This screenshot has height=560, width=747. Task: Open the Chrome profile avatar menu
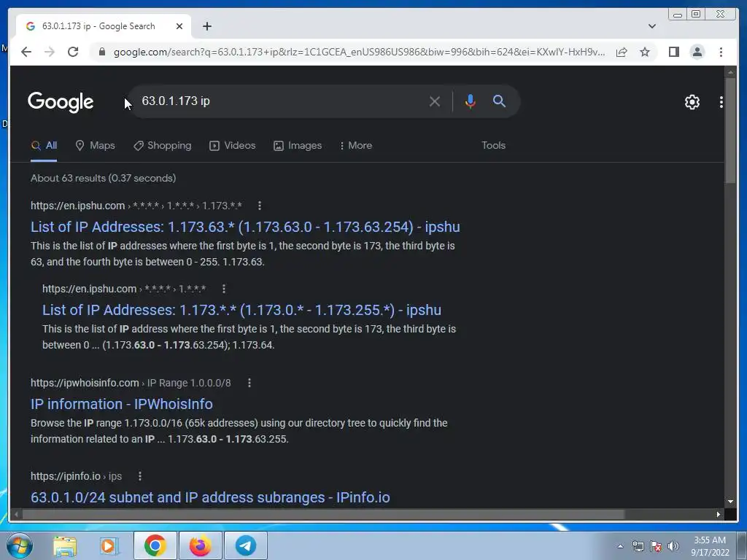(x=697, y=52)
